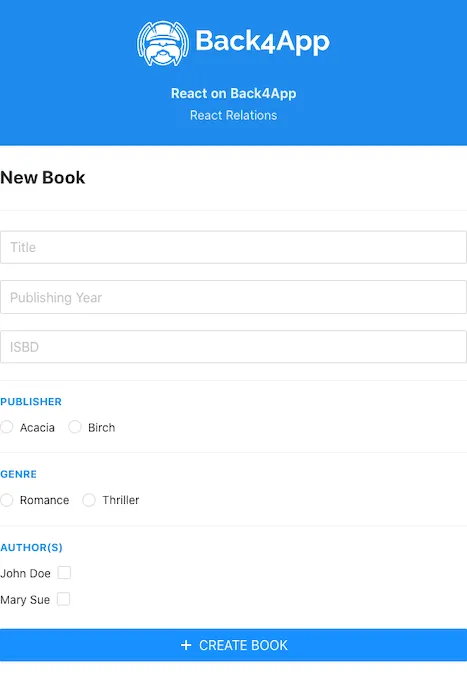The image size is (467, 678).
Task: Click the CREATE BOOK button
Action: pyautogui.click(x=234, y=645)
